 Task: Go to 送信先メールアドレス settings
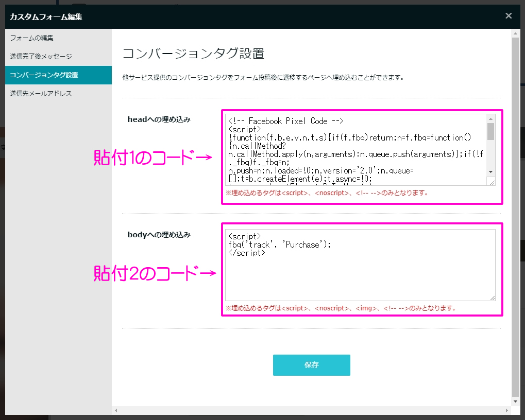(41, 94)
